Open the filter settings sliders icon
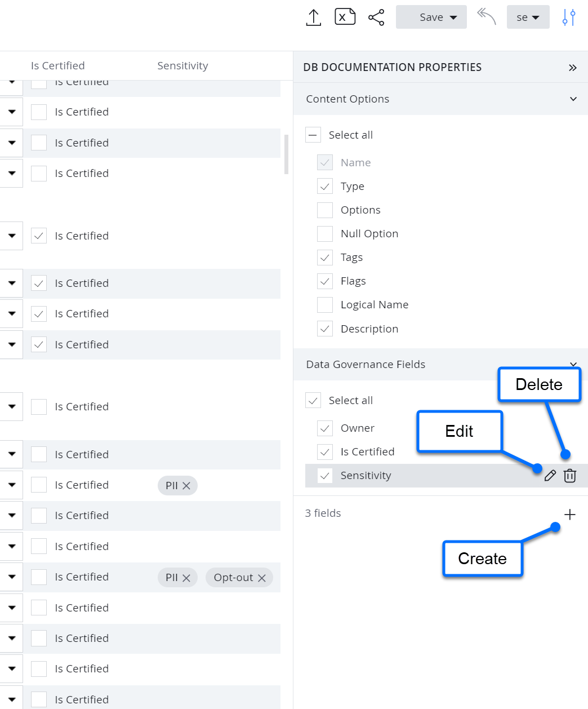 (568, 17)
